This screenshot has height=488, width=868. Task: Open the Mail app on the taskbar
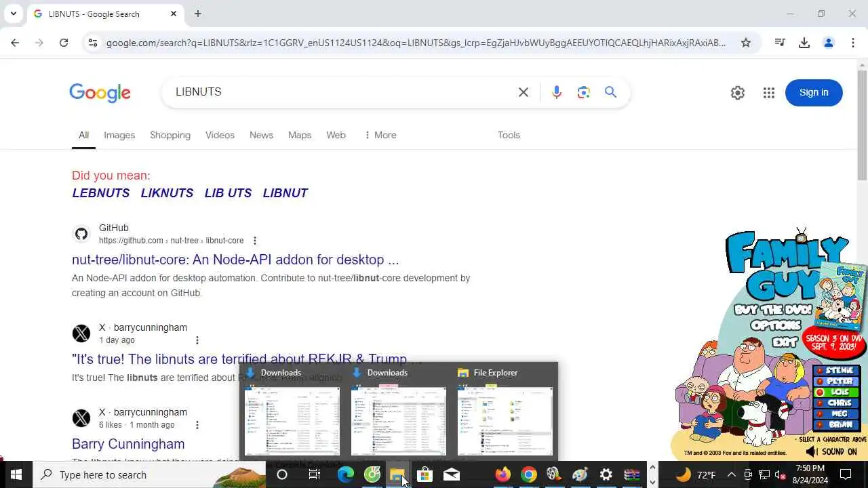pyautogui.click(x=452, y=474)
